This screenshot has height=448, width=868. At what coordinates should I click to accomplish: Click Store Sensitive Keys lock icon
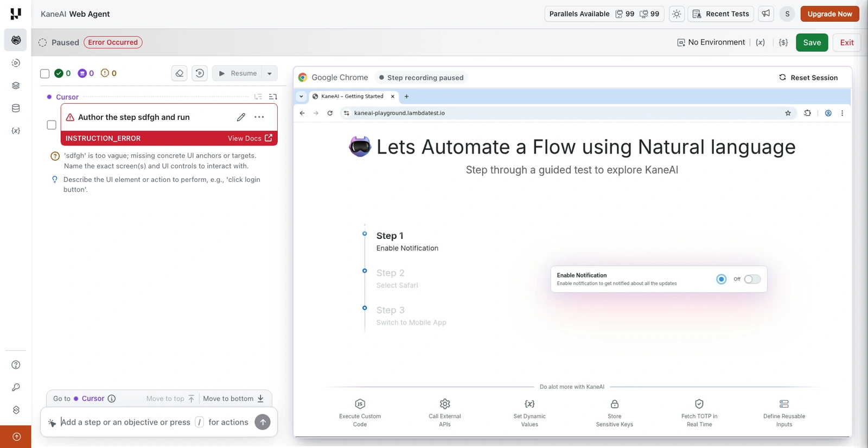(615, 404)
